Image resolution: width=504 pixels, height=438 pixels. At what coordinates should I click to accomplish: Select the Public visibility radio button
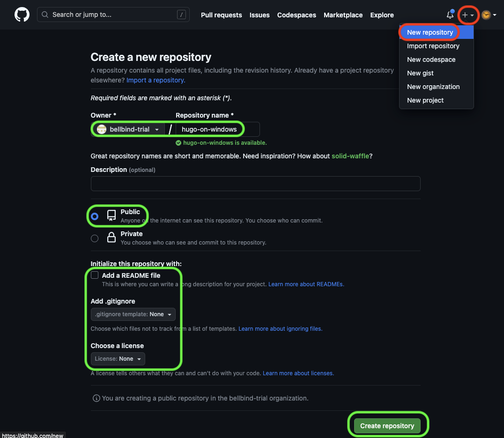[x=95, y=216]
